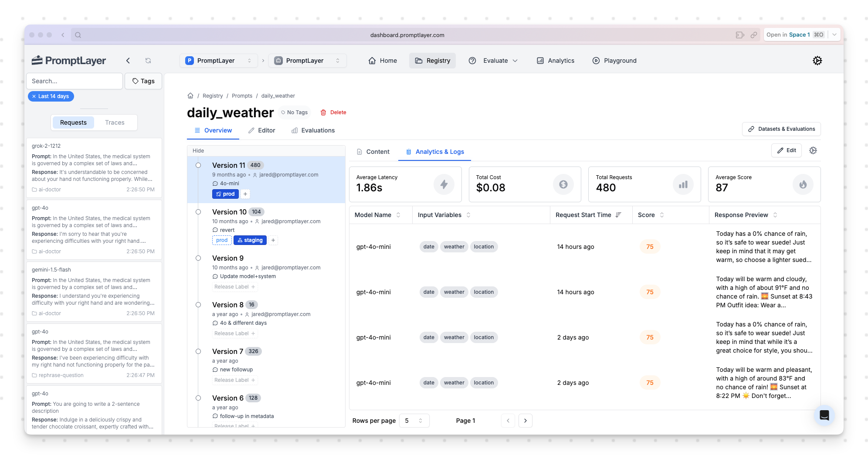The height and width of the screenshot is (459, 868).
Task: Delete the daily_weather prompt
Action: click(333, 112)
